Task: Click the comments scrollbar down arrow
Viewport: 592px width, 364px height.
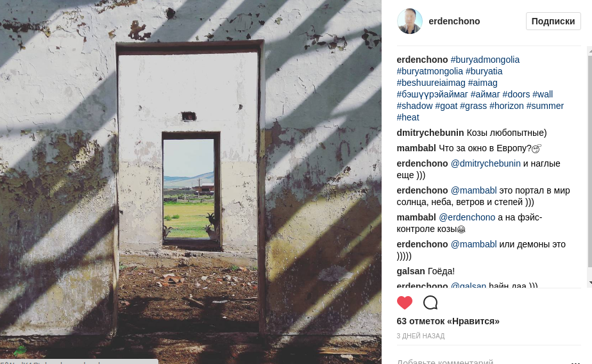Action: (x=589, y=283)
